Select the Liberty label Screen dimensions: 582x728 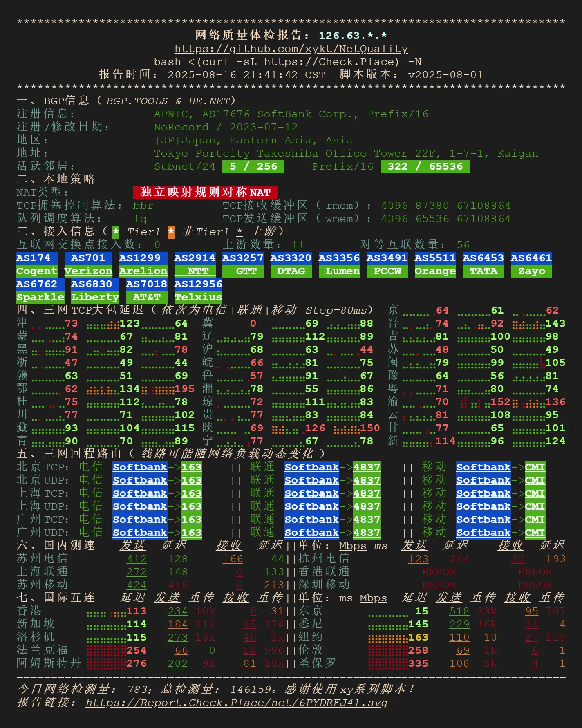coord(95,297)
